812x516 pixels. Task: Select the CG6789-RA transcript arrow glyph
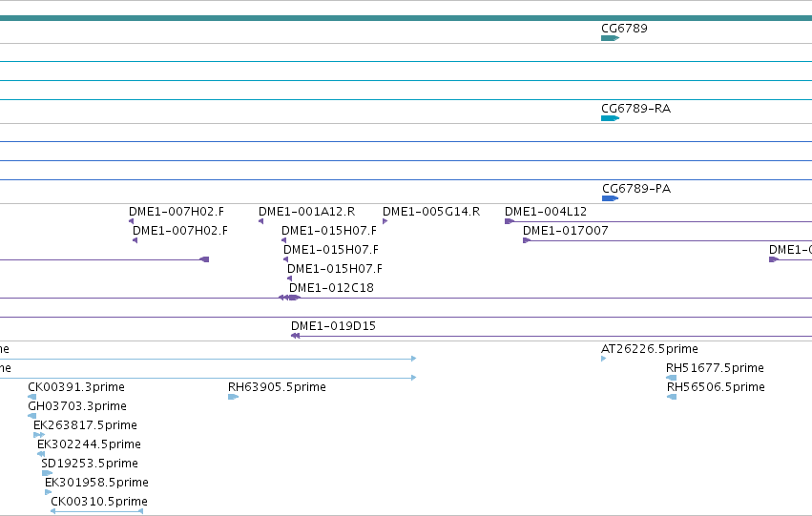(x=610, y=118)
